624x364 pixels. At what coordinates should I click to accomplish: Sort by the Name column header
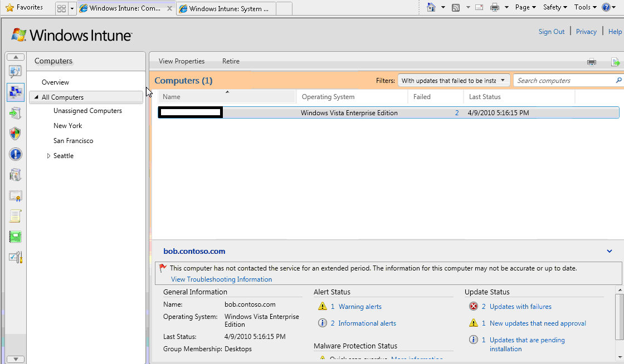[227, 96]
